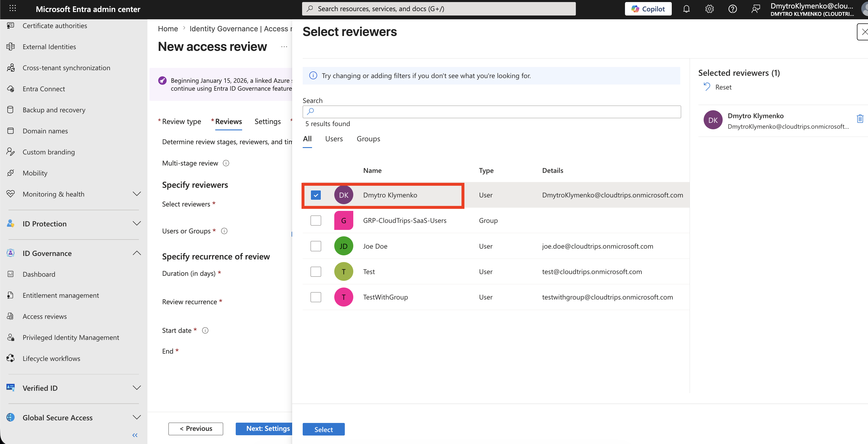Image resolution: width=868 pixels, height=444 pixels.
Task: Open the feedback icon in header
Action: point(756,9)
